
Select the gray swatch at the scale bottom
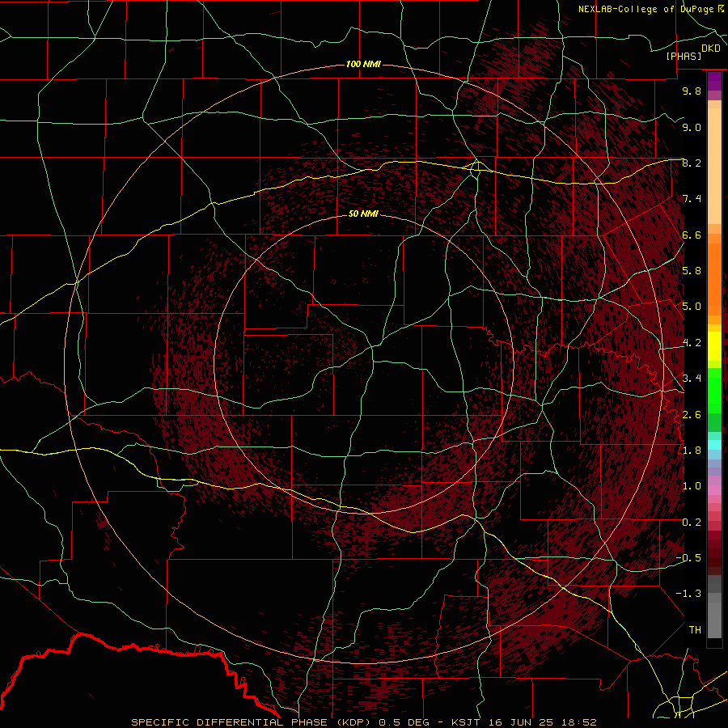pos(714,620)
